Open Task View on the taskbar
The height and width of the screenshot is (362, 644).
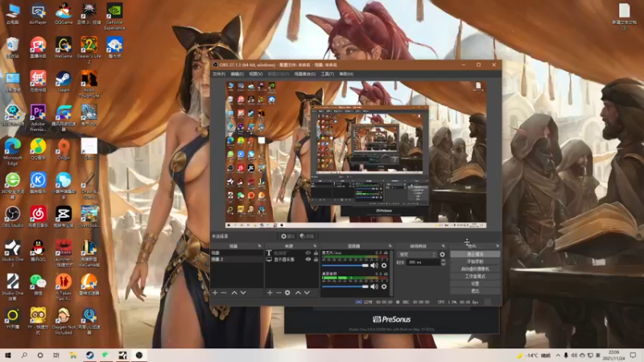pyautogui.click(x=56, y=356)
